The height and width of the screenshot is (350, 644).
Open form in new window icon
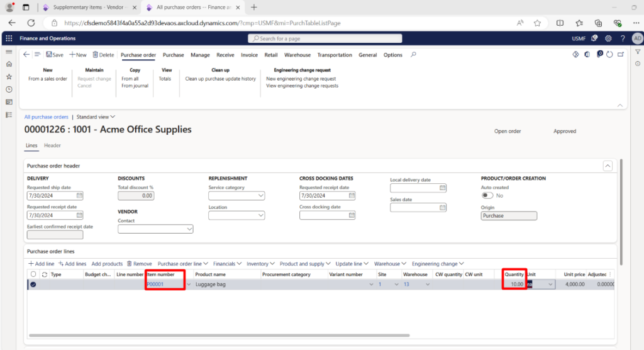621,54
